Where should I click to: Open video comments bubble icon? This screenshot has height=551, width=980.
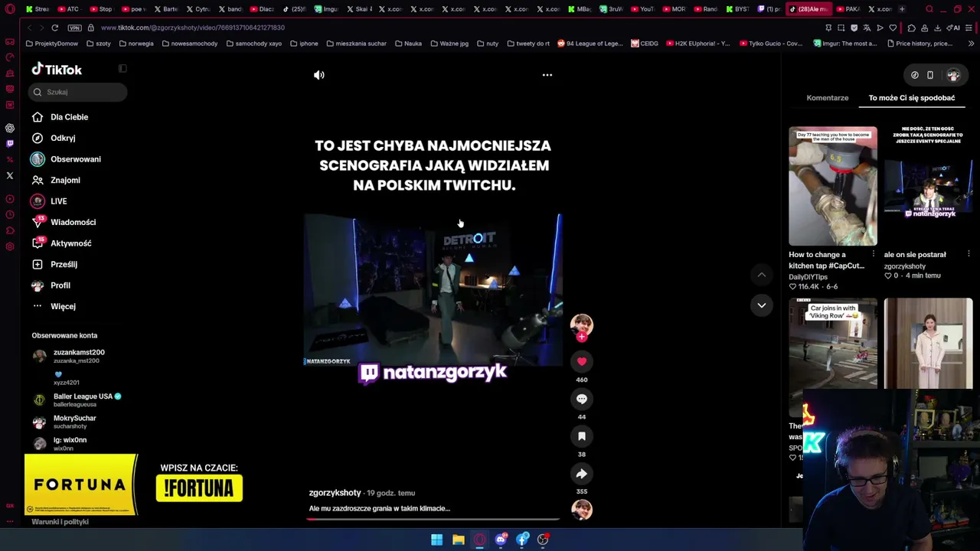coord(582,399)
